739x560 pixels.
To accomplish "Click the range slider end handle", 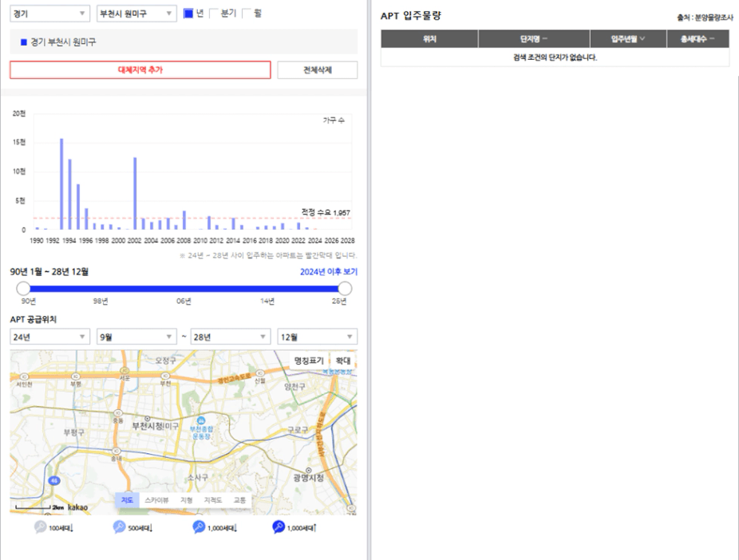I will tap(345, 288).
